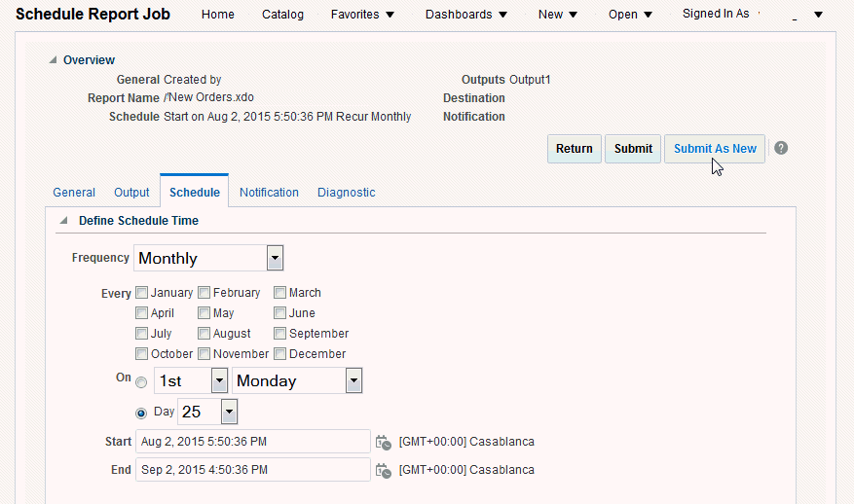This screenshot has width=854, height=504.
Task: Select the Day radio button
Action: [142, 413]
